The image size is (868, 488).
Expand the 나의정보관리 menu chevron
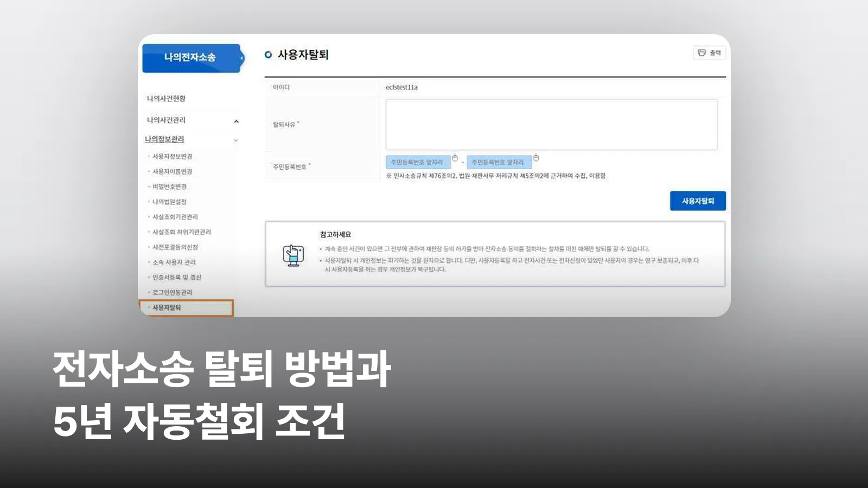click(236, 140)
